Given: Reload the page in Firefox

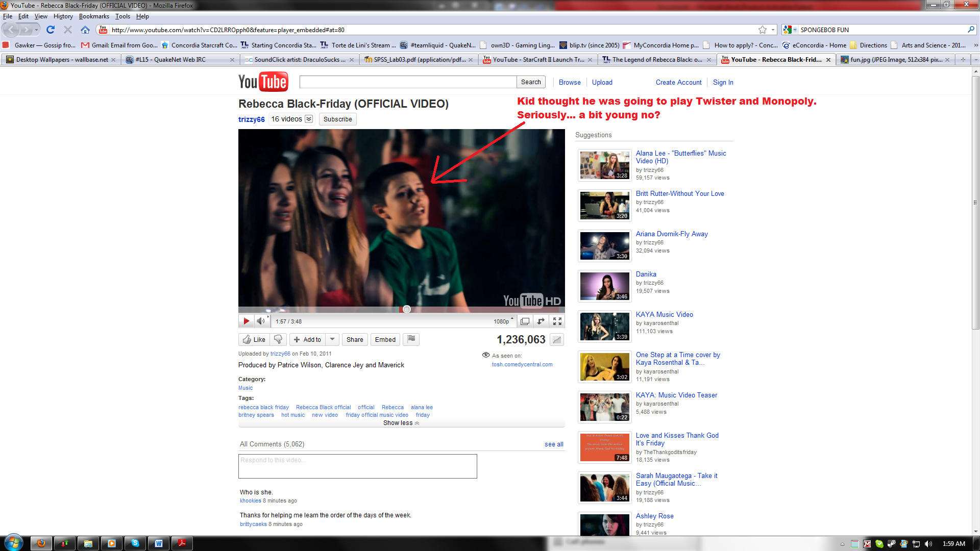Looking at the screenshot, I should click(50, 30).
